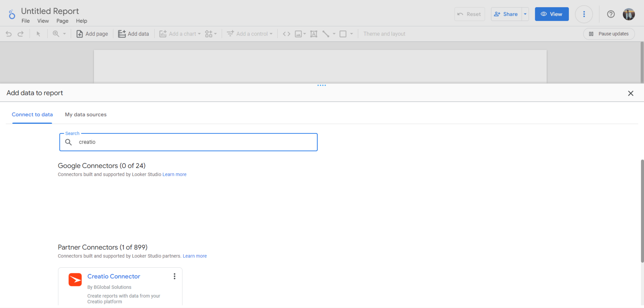The height and width of the screenshot is (308, 644).
Task: Expand the zoom level dropdown arrow
Action: pos(64,34)
